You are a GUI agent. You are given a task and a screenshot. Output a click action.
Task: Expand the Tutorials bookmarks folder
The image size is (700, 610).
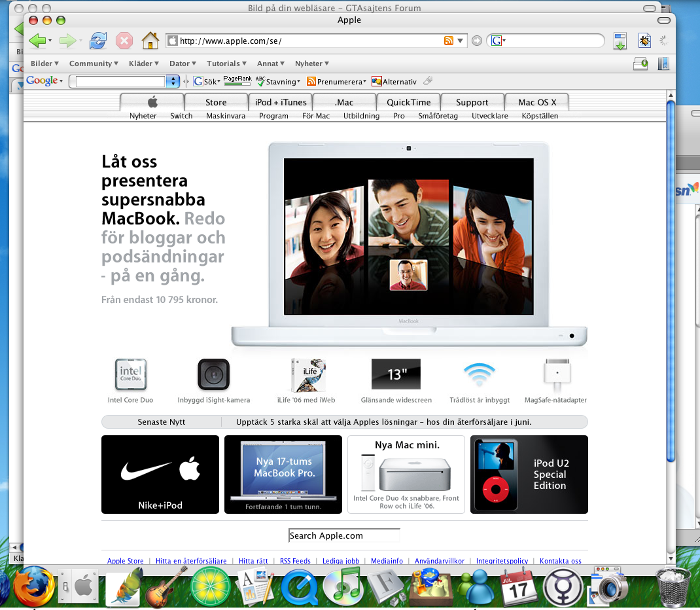tap(227, 63)
